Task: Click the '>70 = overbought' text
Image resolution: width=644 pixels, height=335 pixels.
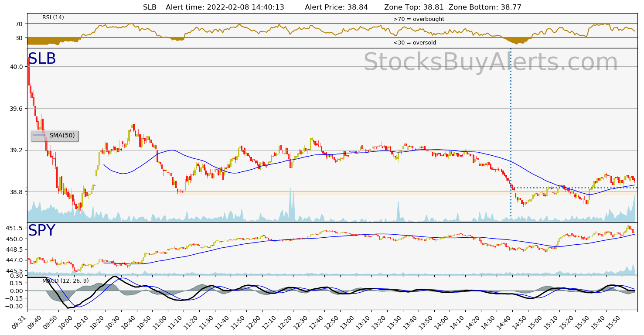Action: coord(419,19)
